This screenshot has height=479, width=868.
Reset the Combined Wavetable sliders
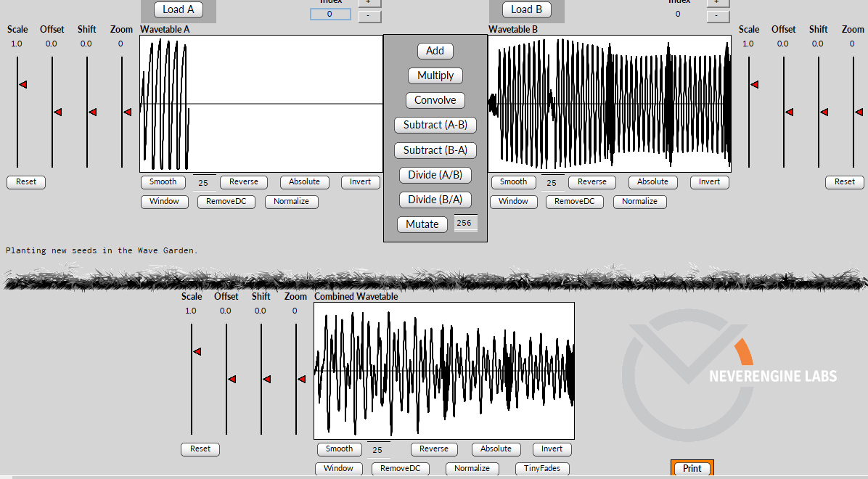click(200, 449)
